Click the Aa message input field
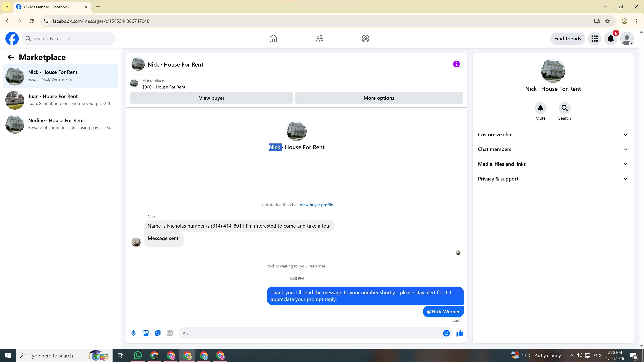The width and height of the screenshot is (644, 362). tap(310, 333)
